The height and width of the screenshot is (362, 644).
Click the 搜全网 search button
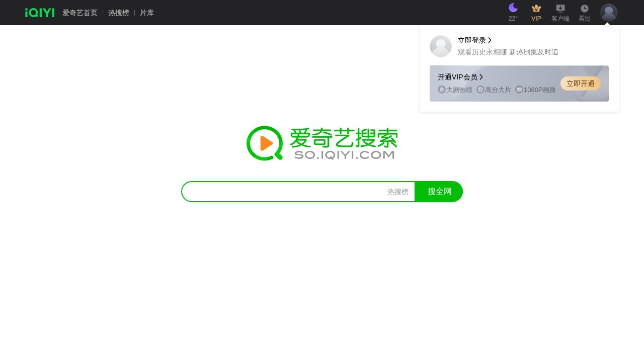click(x=439, y=192)
